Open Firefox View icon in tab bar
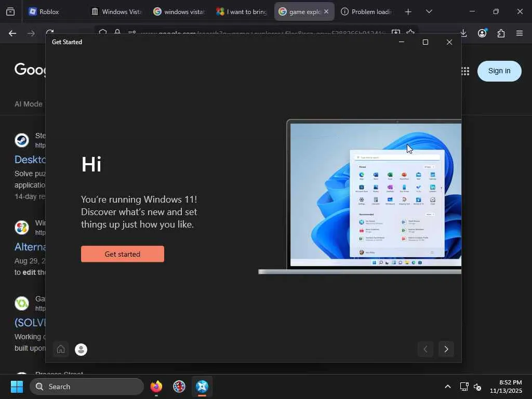 (x=10, y=11)
